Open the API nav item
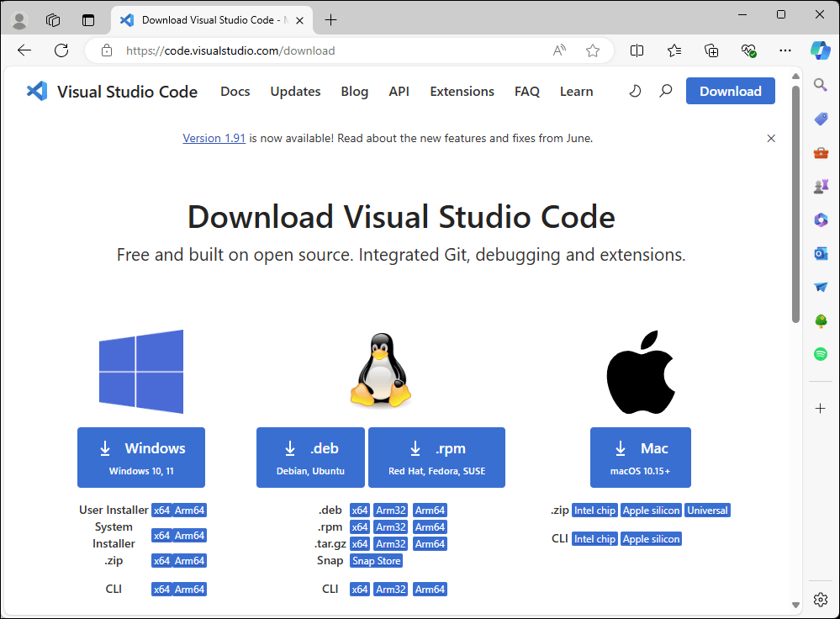 (x=399, y=92)
